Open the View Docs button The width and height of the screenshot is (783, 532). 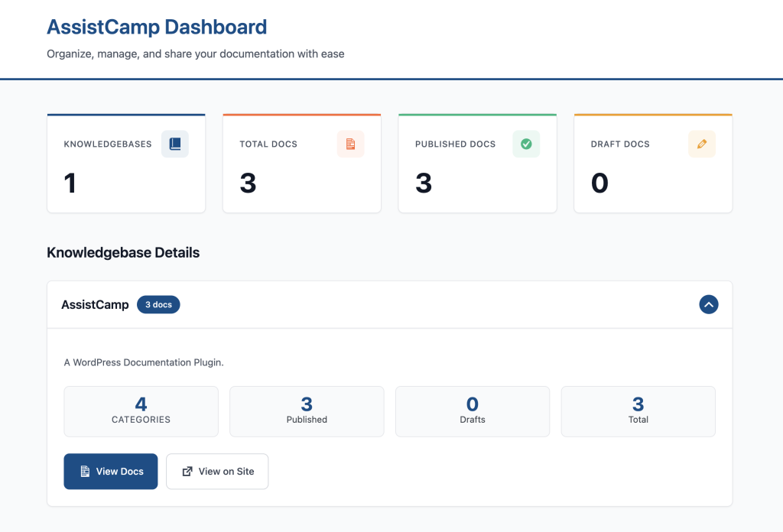pyautogui.click(x=111, y=472)
